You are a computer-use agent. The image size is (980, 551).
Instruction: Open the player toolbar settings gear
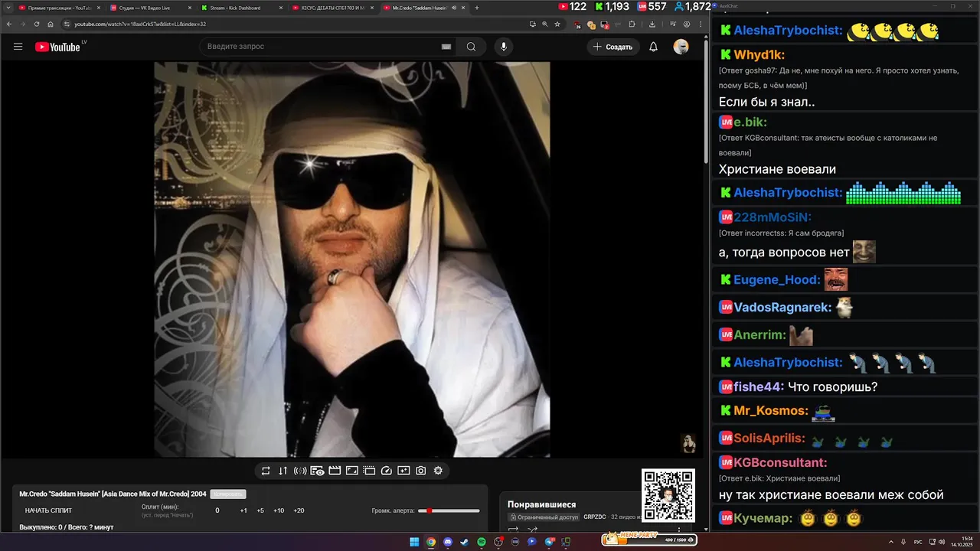point(438,471)
